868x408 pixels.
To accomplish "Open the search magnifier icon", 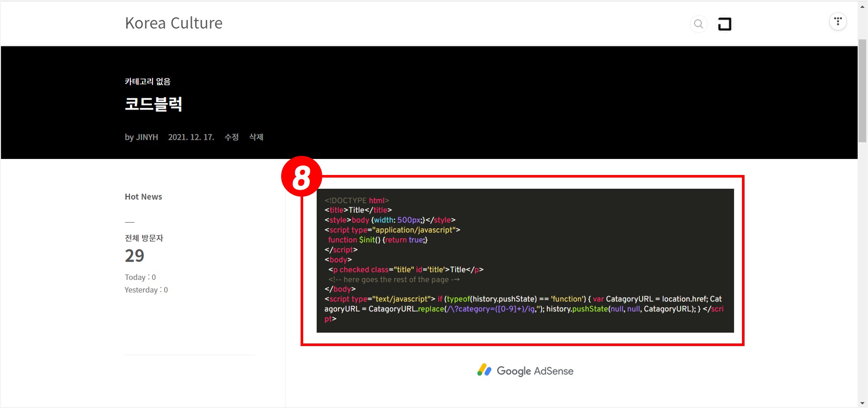I will click(698, 24).
